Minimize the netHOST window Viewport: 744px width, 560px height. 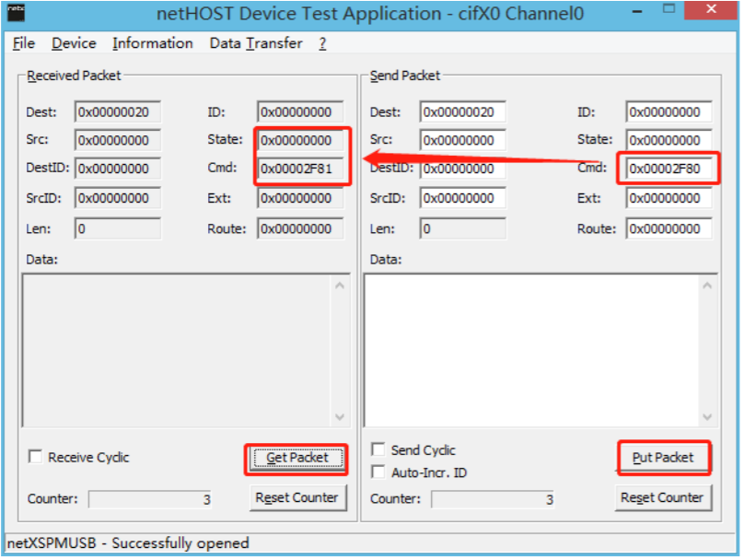pyautogui.click(x=637, y=11)
